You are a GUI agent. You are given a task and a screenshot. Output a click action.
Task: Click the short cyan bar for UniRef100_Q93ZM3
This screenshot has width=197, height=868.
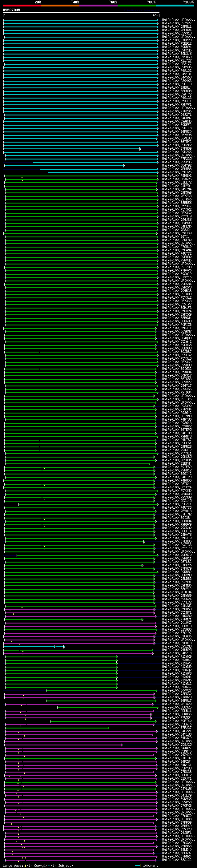tap(34, 647)
